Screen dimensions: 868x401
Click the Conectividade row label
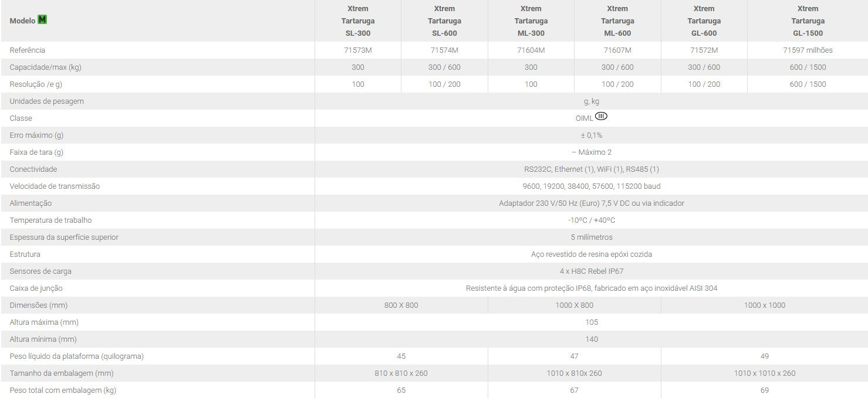[x=33, y=169]
